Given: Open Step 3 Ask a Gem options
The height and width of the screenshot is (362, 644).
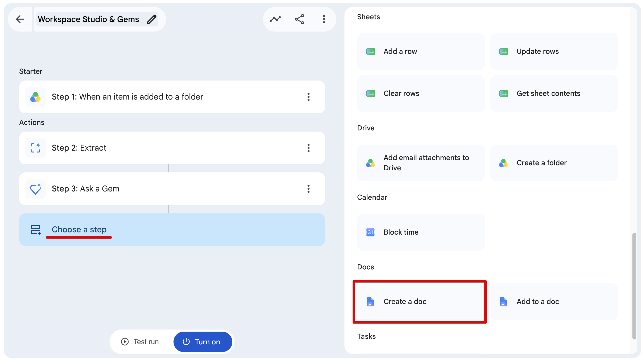Looking at the screenshot, I should [309, 189].
